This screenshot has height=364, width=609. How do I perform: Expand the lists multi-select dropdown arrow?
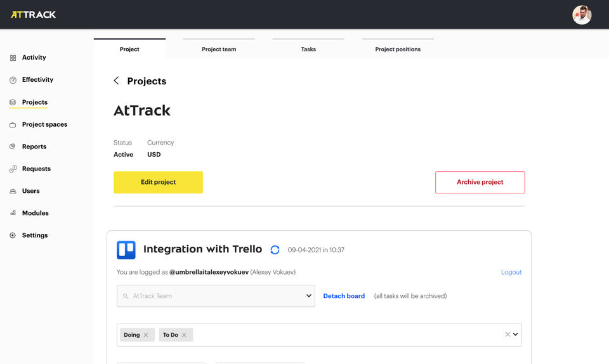[515, 334]
